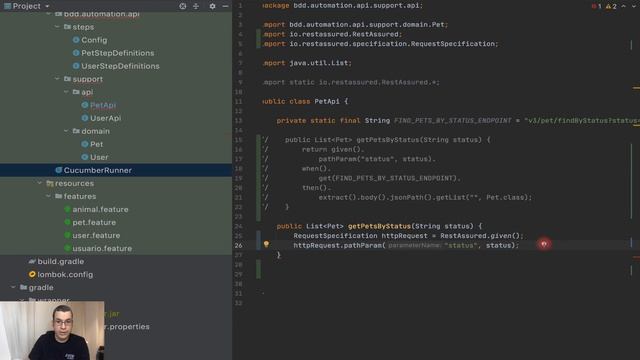Click the java.util.List import line

coord(307,63)
